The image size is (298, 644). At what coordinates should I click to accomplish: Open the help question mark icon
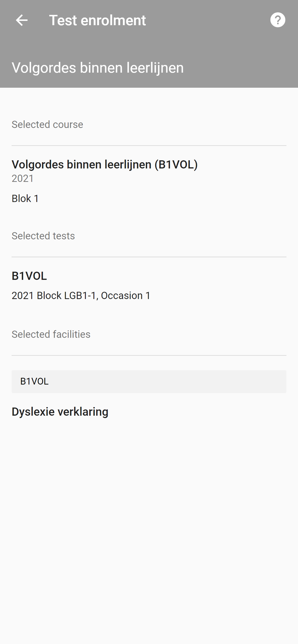278,20
